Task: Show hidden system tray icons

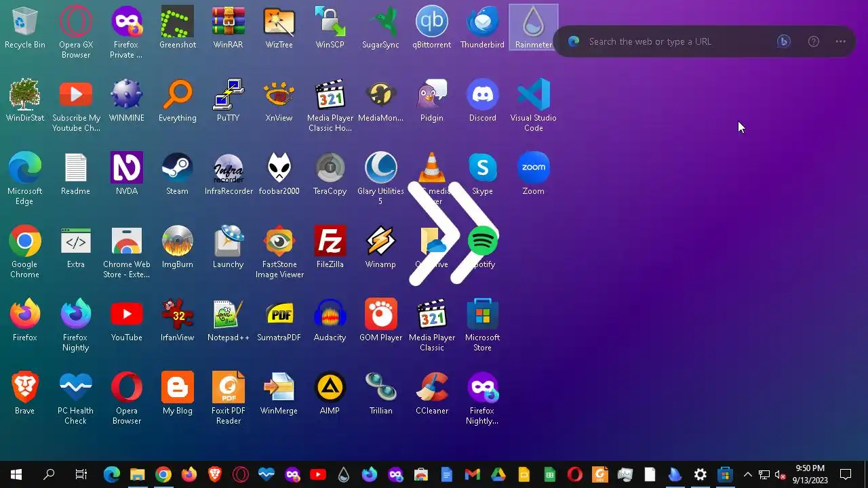Action: (748, 474)
